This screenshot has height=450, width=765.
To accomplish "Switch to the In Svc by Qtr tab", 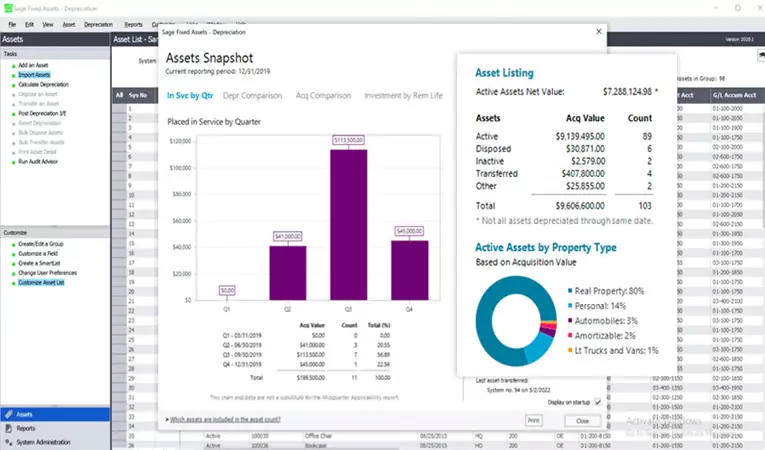I will pos(190,96).
